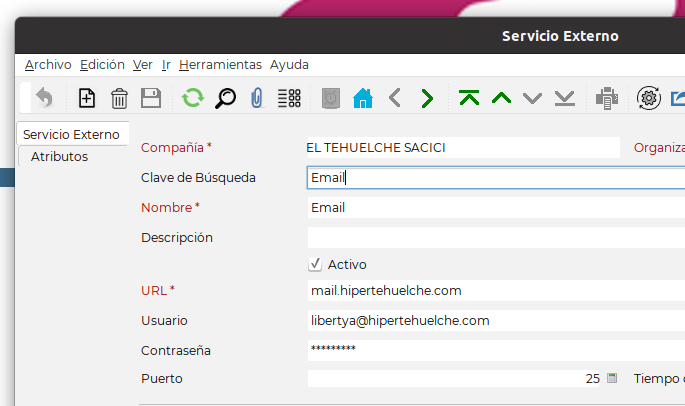Click the Undo changes toolbar icon
Viewport: 685px width, 406px height.
coord(44,97)
